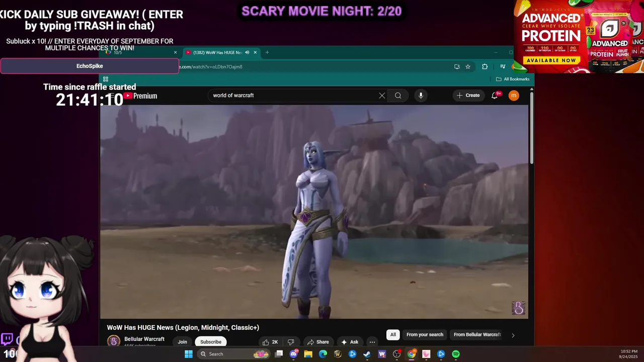Open the Bellular Warcraft channel name link
This screenshot has width=644, height=362.
click(x=144, y=339)
